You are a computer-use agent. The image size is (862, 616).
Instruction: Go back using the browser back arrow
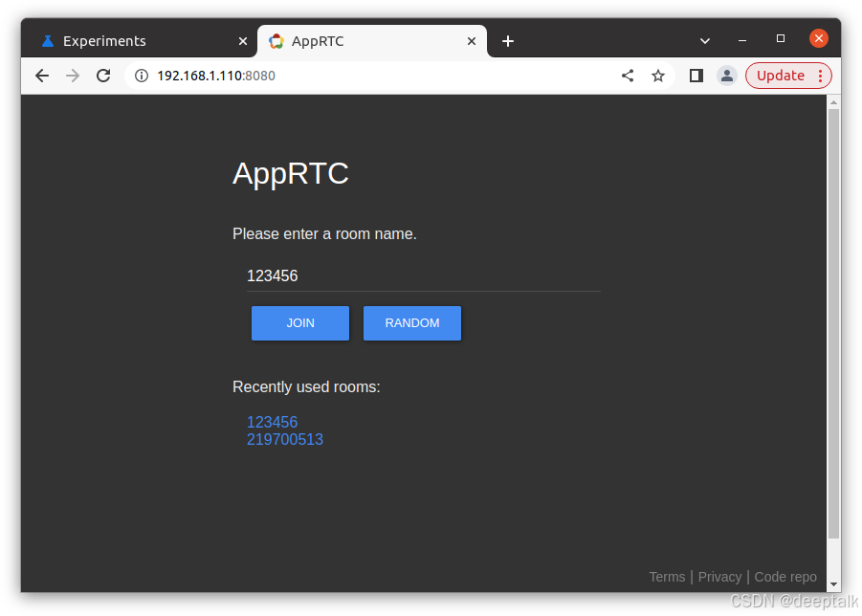coord(42,76)
